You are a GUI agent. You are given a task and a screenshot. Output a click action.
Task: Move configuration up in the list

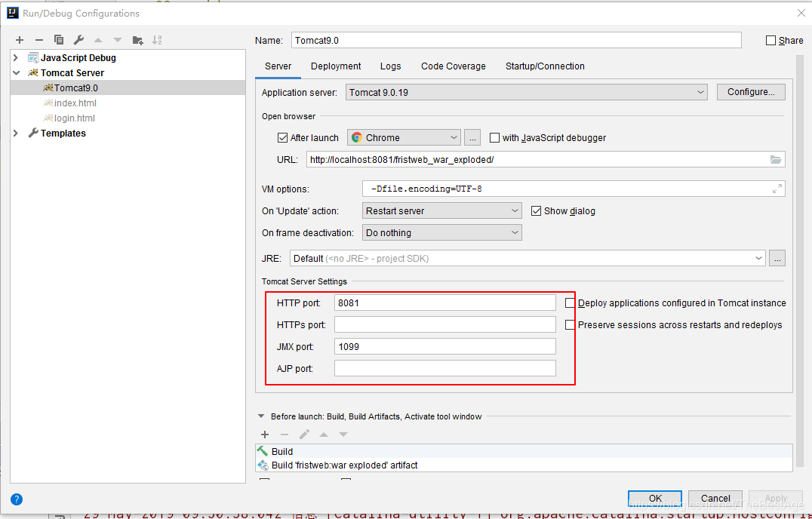coord(98,40)
